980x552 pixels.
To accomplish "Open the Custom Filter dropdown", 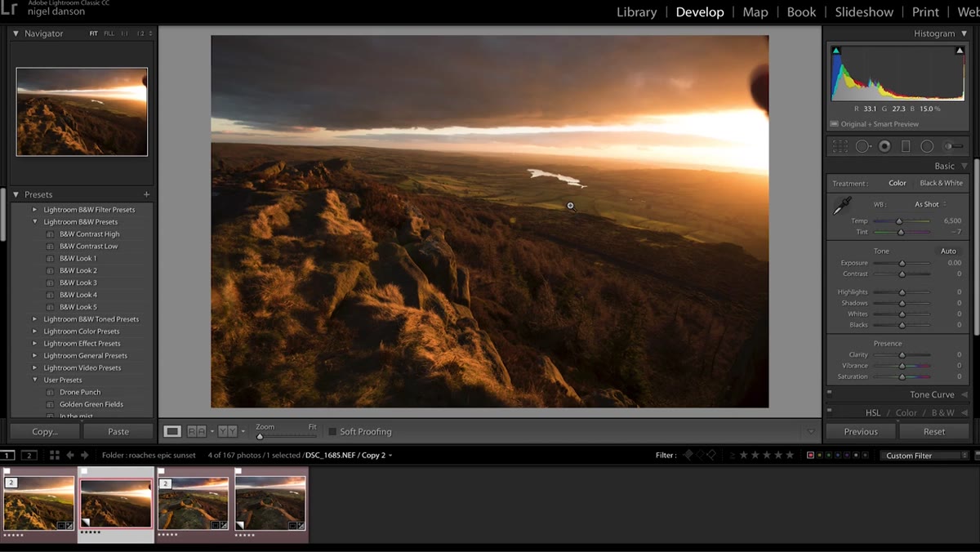I will (x=926, y=455).
